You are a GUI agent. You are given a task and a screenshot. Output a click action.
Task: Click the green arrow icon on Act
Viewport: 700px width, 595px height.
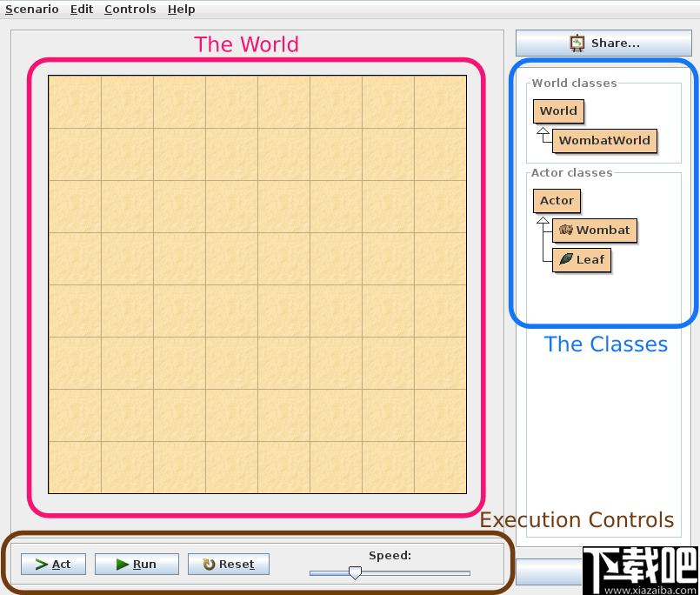(42, 565)
